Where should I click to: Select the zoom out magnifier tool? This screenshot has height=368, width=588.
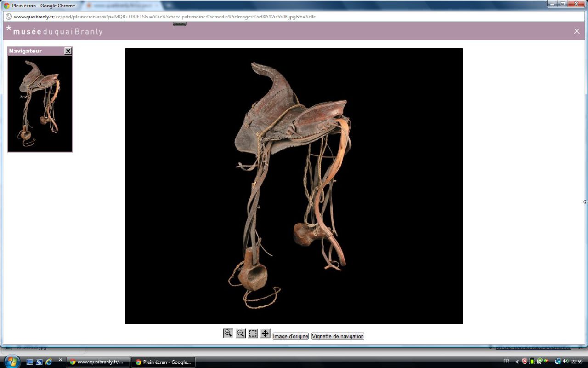click(240, 333)
